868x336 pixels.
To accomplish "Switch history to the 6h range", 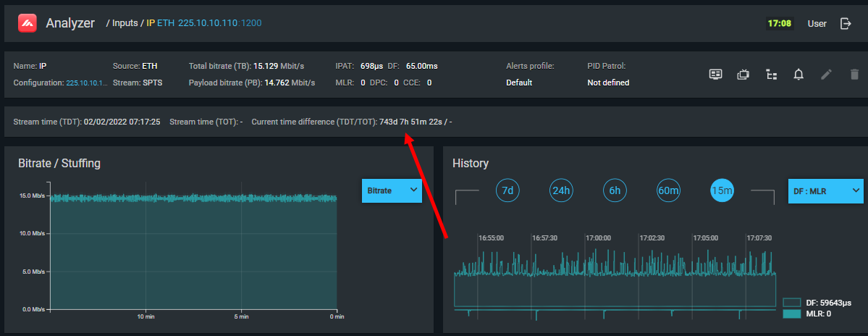I will 615,190.
